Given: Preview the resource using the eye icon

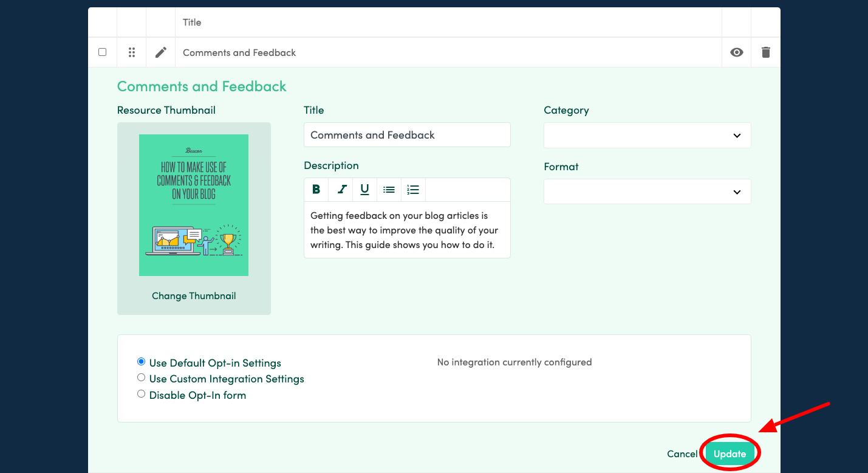Looking at the screenshot, I should pyautogui.click(x=736, y=52).
